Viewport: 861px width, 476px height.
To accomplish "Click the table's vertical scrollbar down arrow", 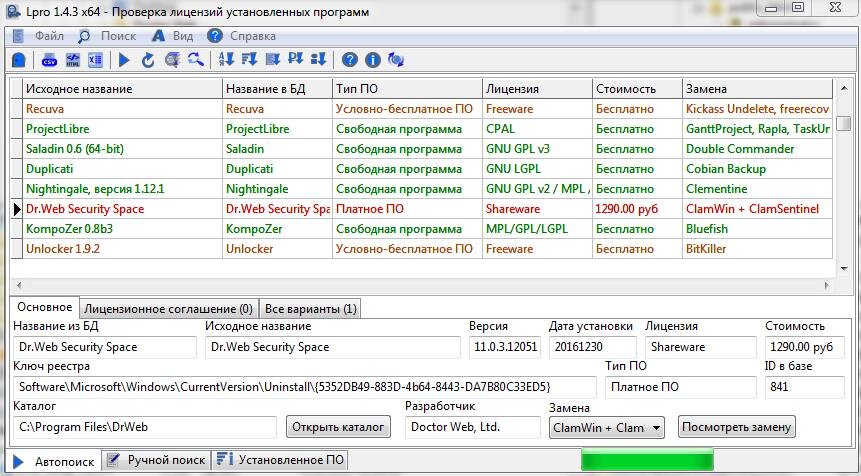I will tap(844, 268).
